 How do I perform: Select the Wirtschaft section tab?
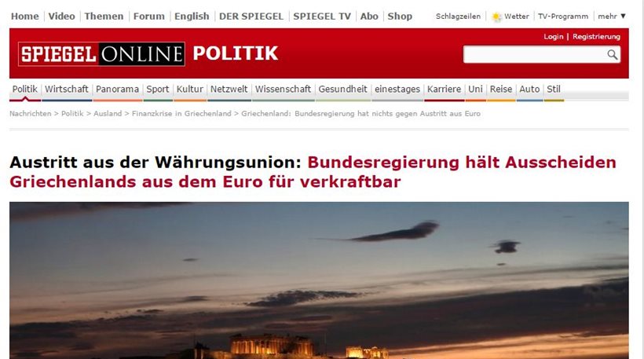tap(67, 89)
